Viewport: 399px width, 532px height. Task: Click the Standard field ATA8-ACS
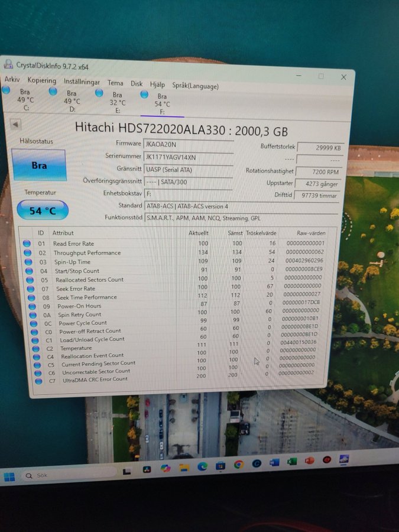(x=241, y=206)
